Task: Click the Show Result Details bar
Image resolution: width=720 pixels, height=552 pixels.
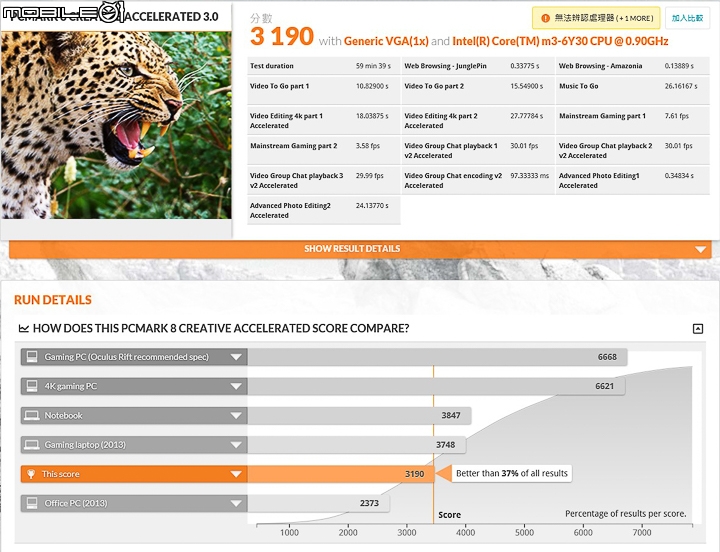Action: coord(360,249)
